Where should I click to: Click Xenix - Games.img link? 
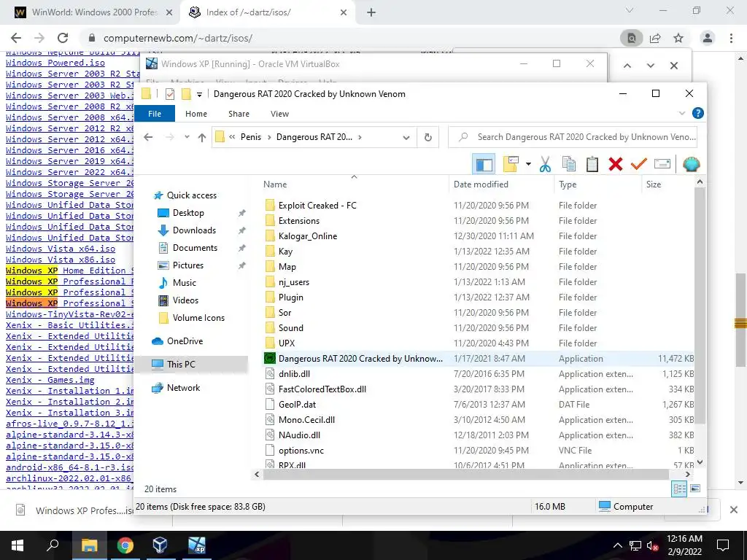click(x=50, y=380)
